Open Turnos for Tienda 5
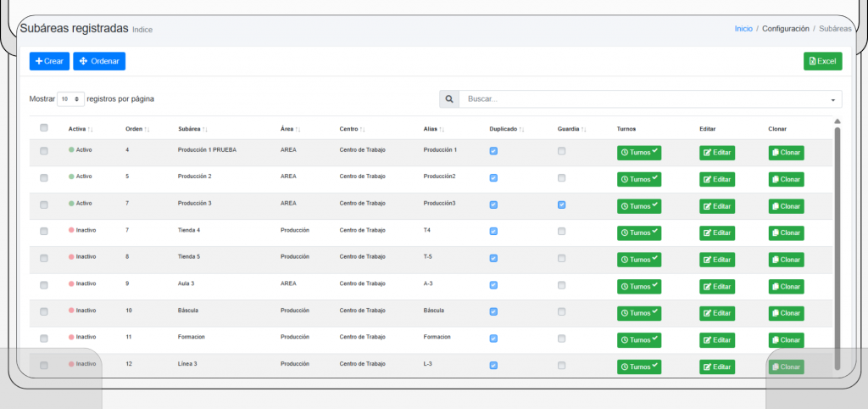Viewport: 868px width, 409px height. pyautogui.click(x=639, y=260)
